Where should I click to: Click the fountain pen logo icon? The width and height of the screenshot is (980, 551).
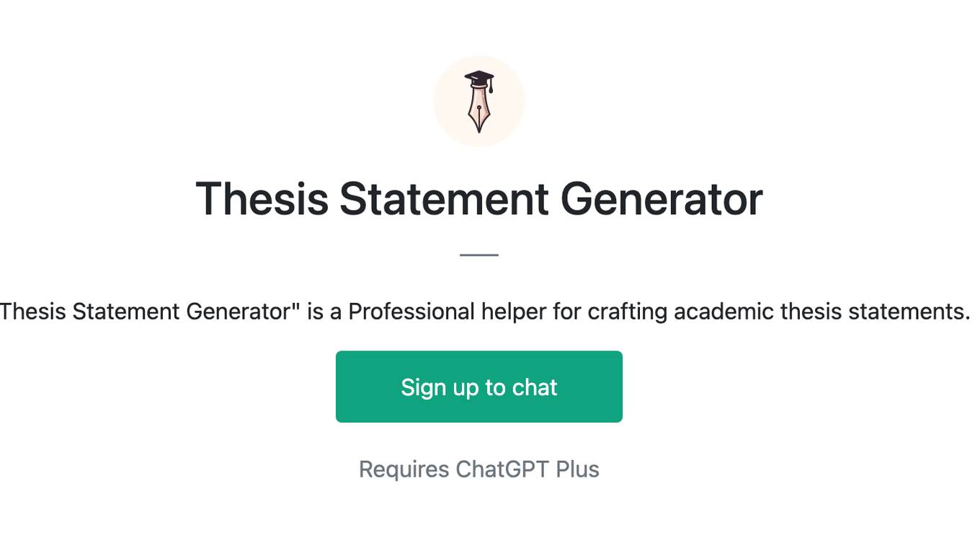coord(479,102)
